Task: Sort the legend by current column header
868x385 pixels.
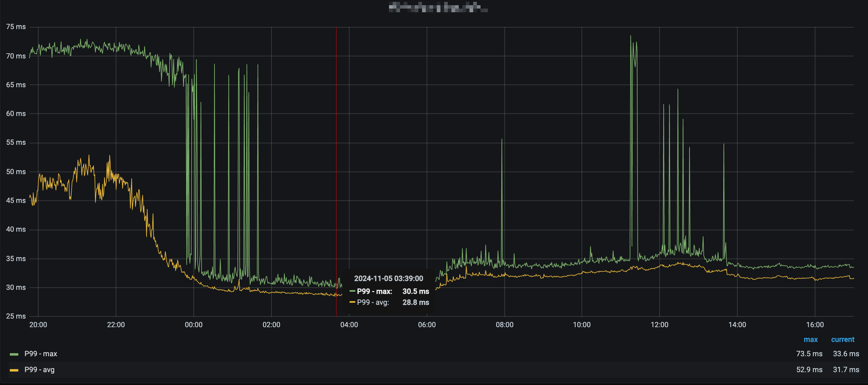Action: 842,339
